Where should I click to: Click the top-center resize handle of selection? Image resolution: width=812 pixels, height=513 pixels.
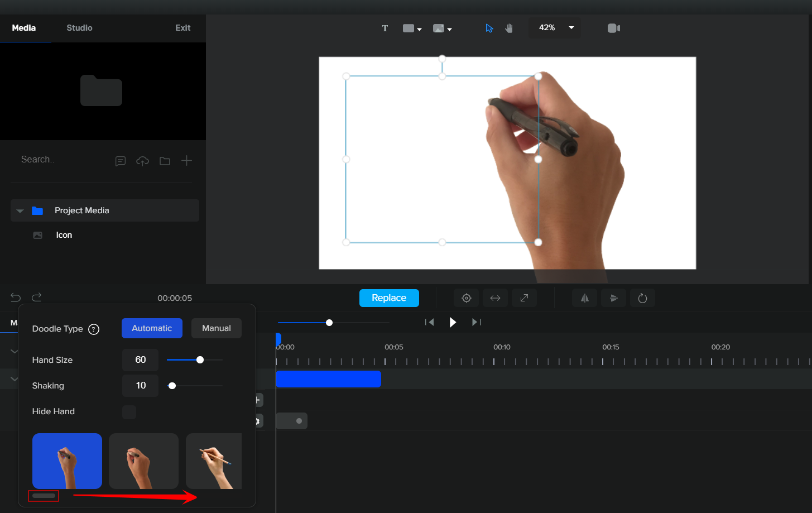pyautogui.click(x=442, y=76)
